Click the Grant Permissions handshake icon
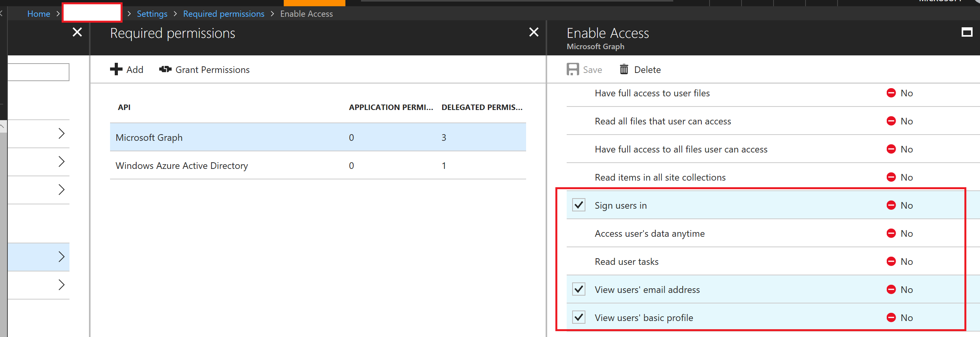The image size is (980, 337). tap(165, 69)
